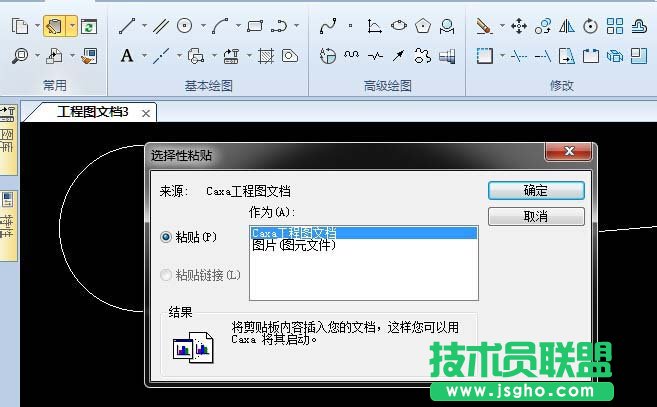Confirm with the 确定 button
The image size is (657, 407).
pos(536,191)
